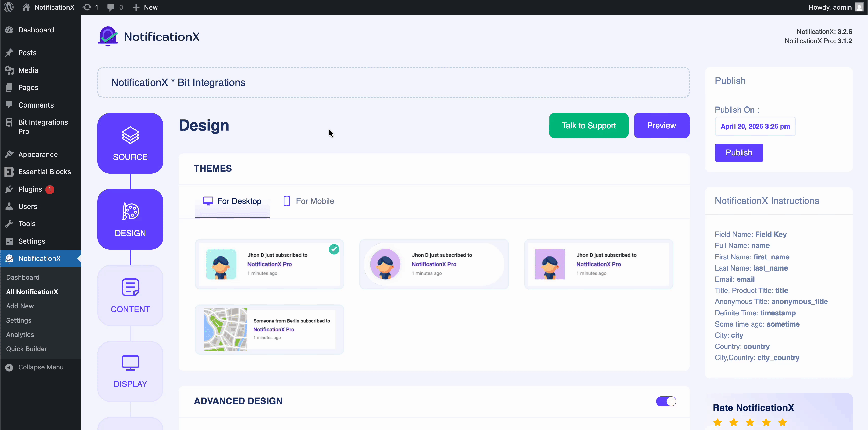Click the Talk to Support button

pyautogui.click(x=588, y=125)
